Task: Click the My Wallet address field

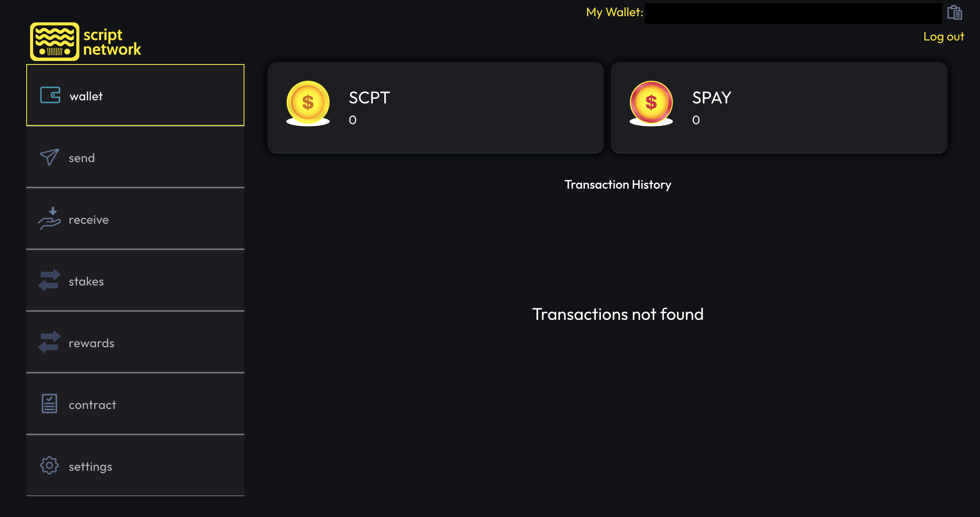Action: pos(793,14)
